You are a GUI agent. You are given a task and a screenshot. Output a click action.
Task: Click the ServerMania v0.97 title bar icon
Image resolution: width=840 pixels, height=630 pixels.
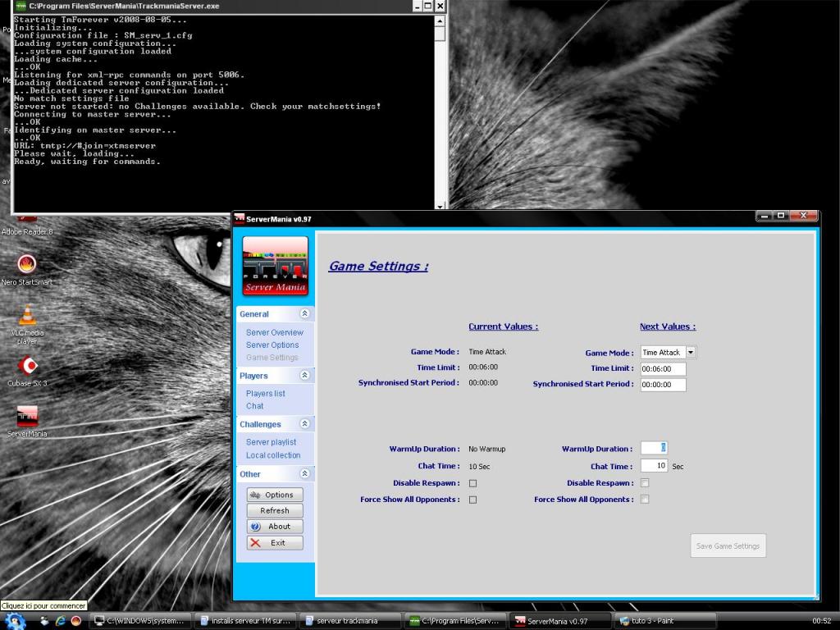pos(239,218)
